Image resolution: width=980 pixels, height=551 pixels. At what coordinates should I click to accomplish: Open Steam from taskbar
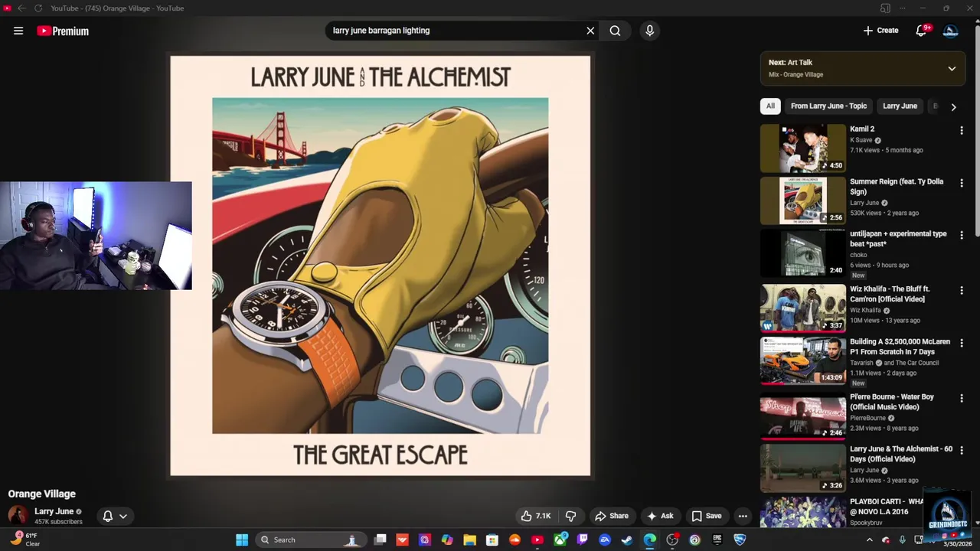pyautogui.click(x=627, y=540)
